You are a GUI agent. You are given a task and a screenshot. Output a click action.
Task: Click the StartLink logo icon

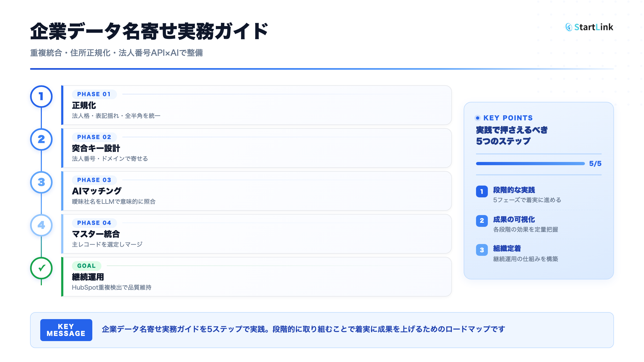pyautogui.click(x=569, y=27)
